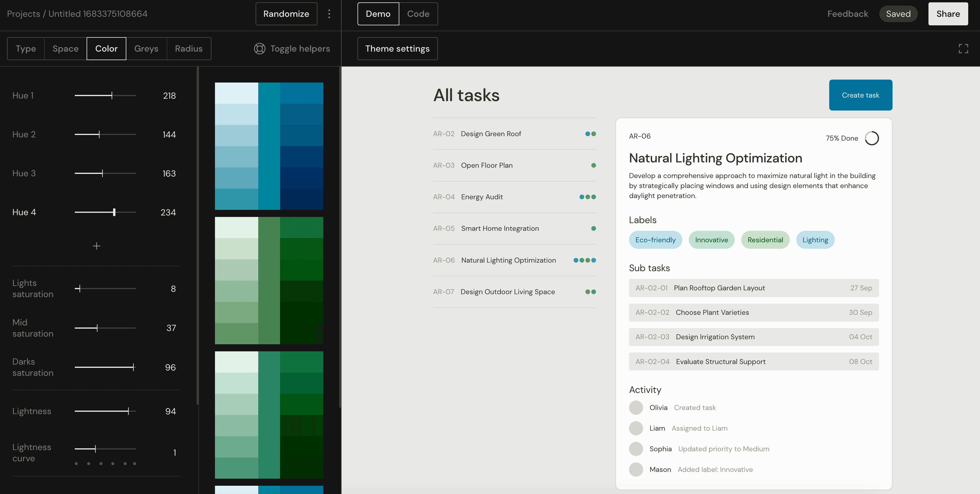980x494 pixels.
Task: Add a new hue with the plus icon
Action: pos(97,246)
